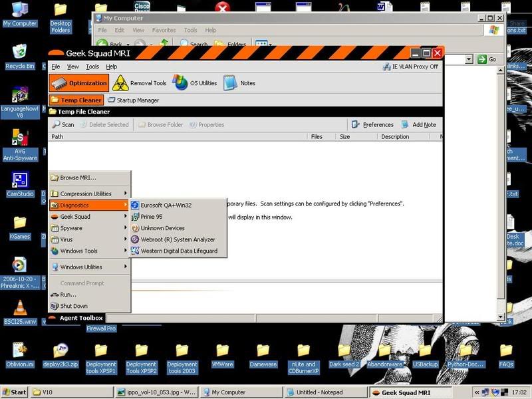Choose Run... from the Agent Toolbox menu
The height and width of the screenshot is (399, 532).
pyautogui.click(x=90, y=295)
